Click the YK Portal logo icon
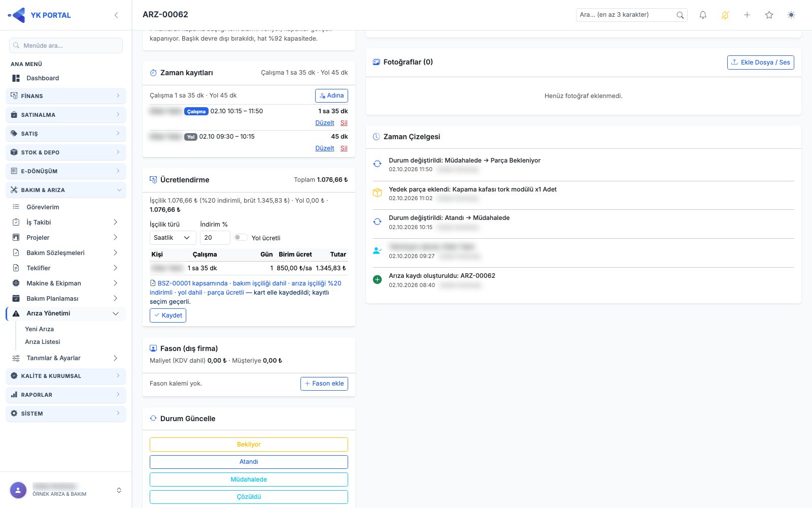 click(x=17, y=15)
